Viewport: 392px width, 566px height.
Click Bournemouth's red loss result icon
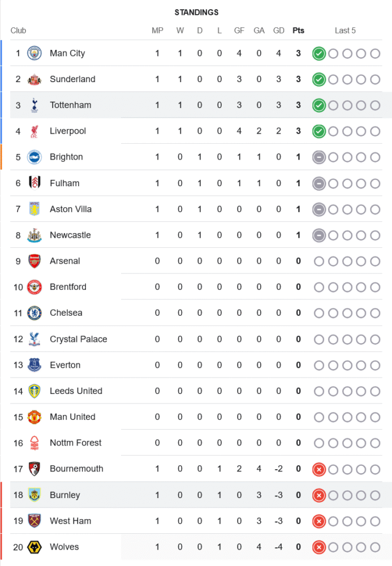point(319,469)
